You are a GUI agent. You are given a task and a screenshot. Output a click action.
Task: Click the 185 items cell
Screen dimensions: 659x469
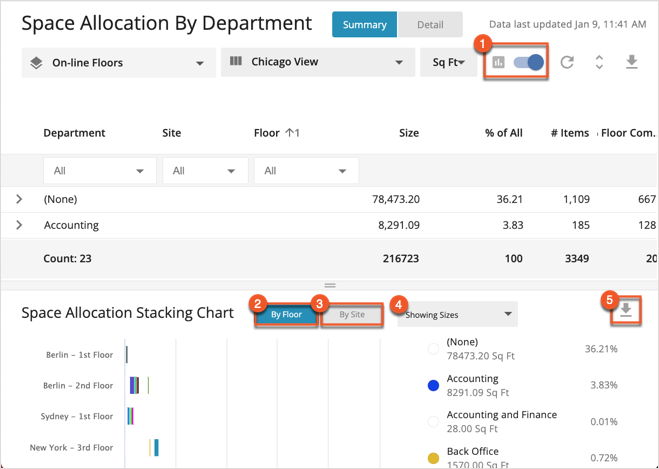pyautogui.click(x=581, y=225)
